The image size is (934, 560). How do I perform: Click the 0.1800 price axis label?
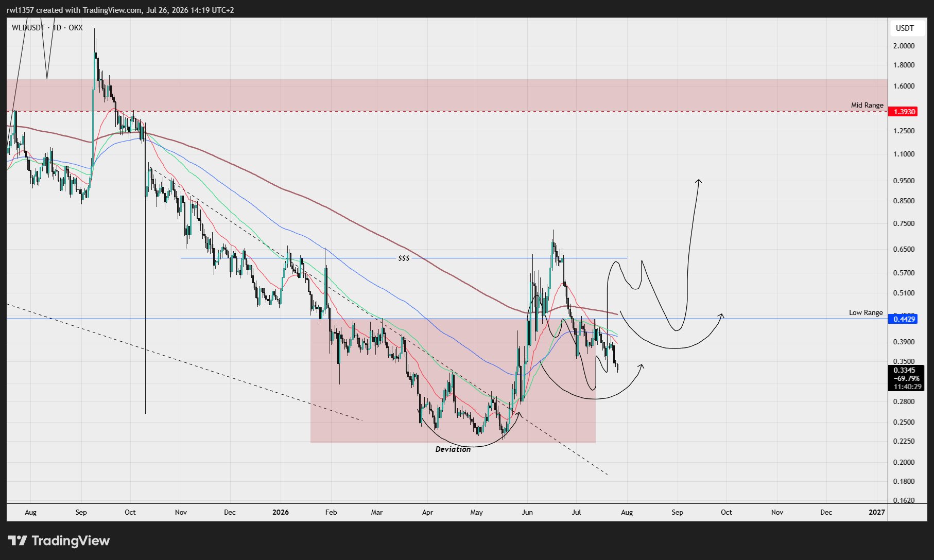tap(904, 481)
